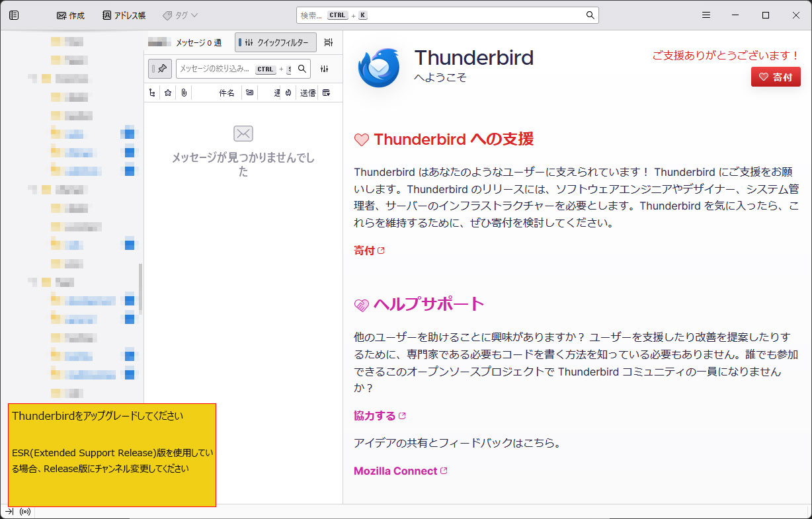Click the red 寄付 donate button
812x519 pixels.
(x=776, y=77)
